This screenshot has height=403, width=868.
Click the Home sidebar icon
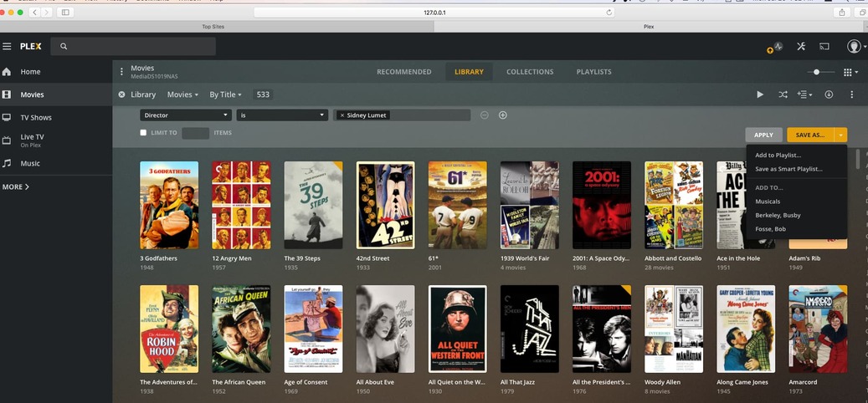(x=7, y=72)
